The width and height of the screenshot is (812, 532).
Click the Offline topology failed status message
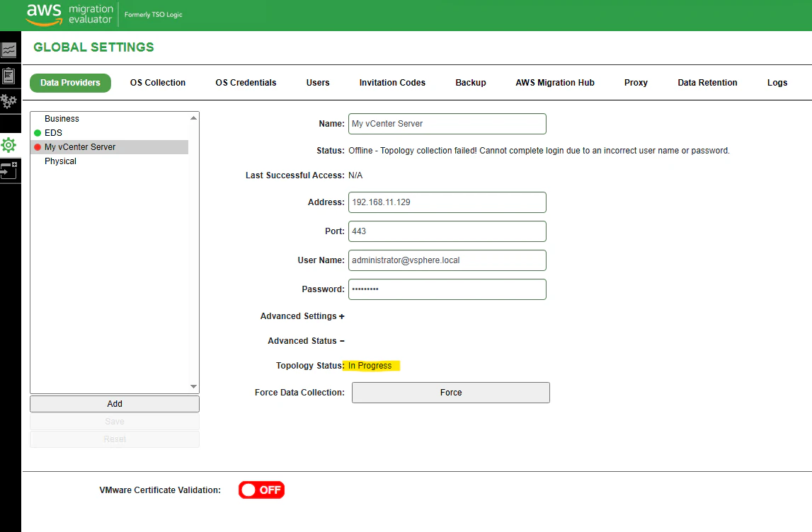click(539, 151)
